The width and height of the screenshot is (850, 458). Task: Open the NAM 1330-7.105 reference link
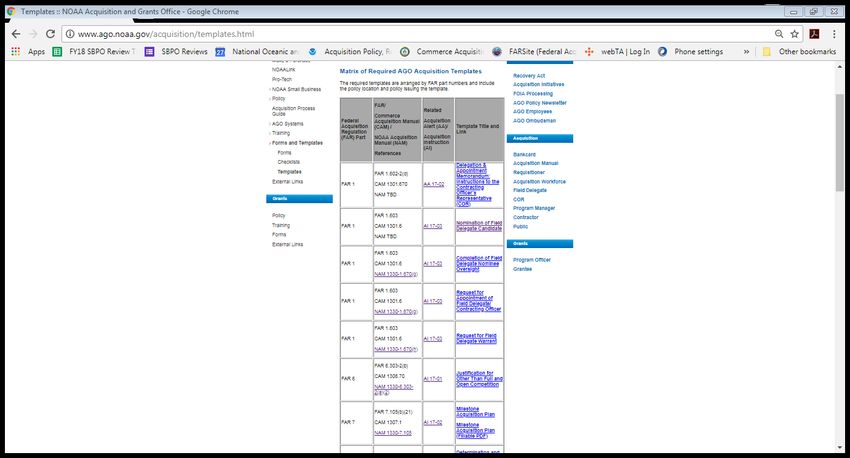click(x=392, y=433)
